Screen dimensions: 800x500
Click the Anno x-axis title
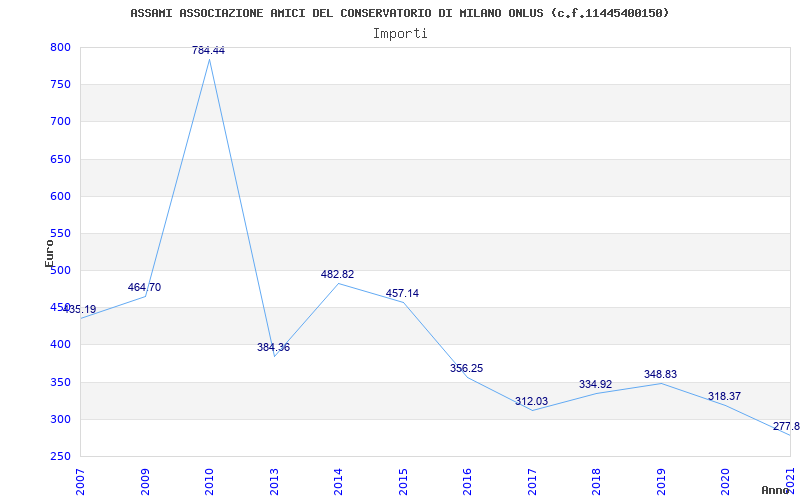pyautogui.click(x=775, y=490)
